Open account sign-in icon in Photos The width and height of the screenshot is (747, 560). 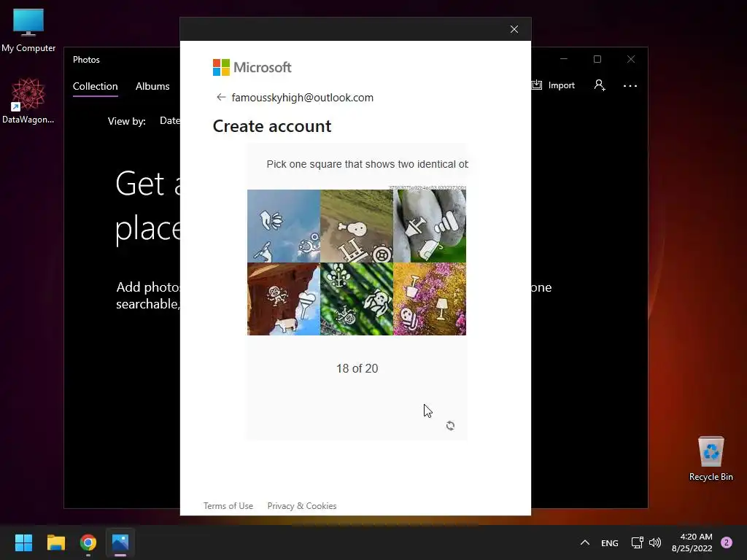tap(600, 85)
